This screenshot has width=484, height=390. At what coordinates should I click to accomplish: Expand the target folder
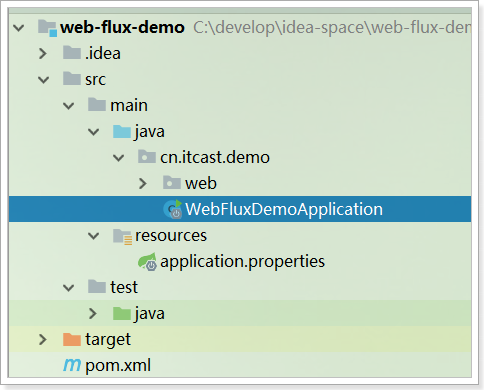coord(43,339)
